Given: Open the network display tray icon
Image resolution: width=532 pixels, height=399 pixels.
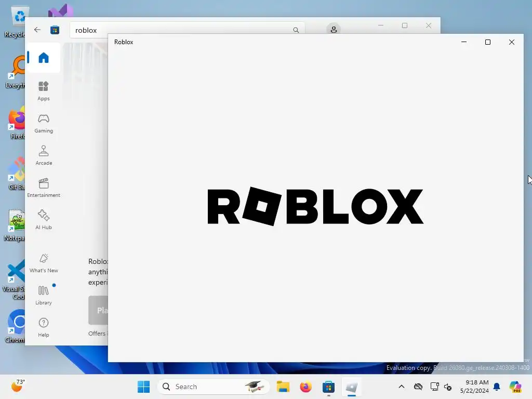Looking at the screenshot, I should (434, 387).
